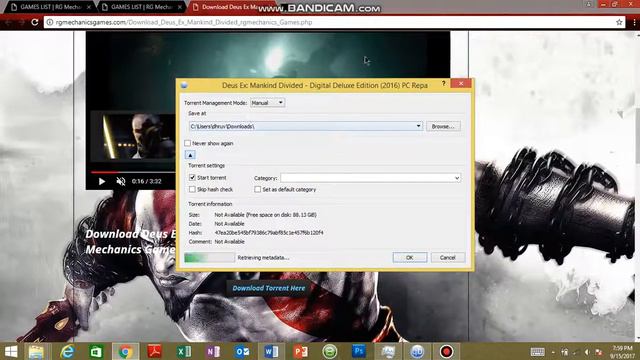Viewport: 640px width, 360px height.
Task: Click the torrent hash value text
Action: 269,233
